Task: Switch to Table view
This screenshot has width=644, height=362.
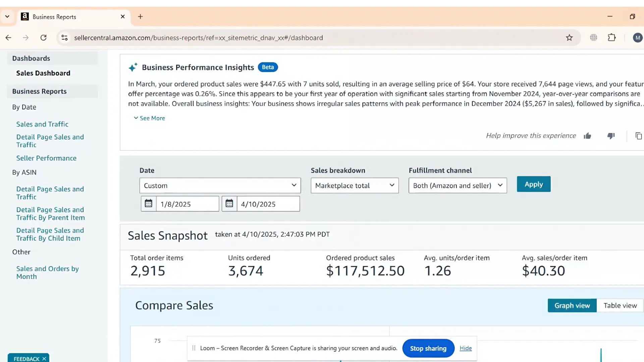Action: (x=620, y=305)
